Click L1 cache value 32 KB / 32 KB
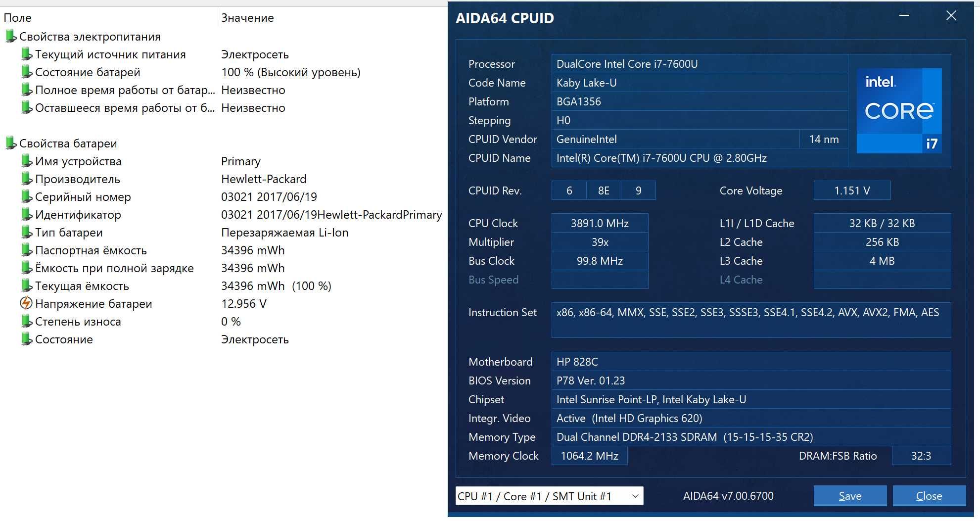The image size is (980, 521). tap(882, 223)
